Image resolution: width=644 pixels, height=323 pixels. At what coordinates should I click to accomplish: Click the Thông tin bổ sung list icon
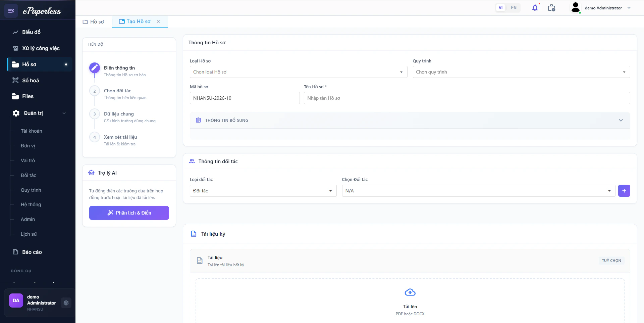(198, 120)
